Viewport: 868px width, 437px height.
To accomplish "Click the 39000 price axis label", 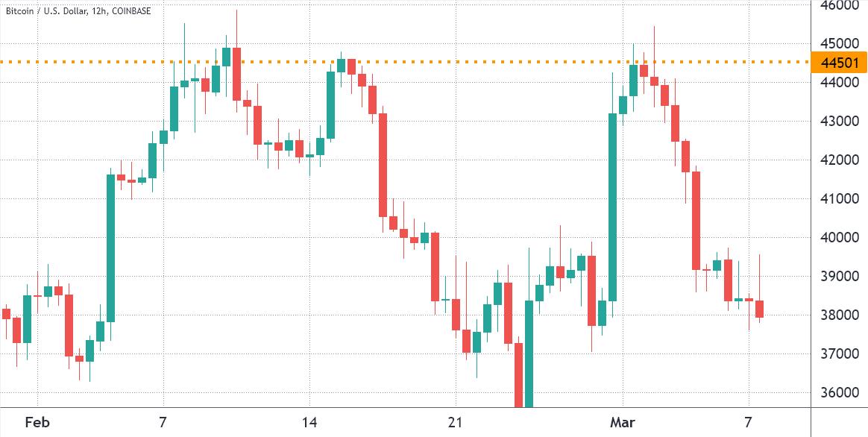I will click(x=839, y=277).
